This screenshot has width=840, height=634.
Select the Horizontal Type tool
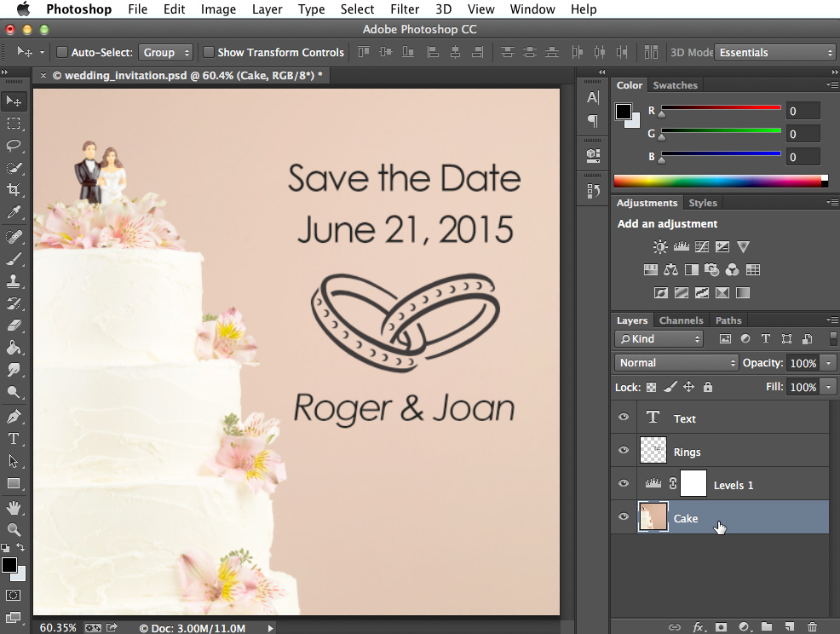coord(14,439)
